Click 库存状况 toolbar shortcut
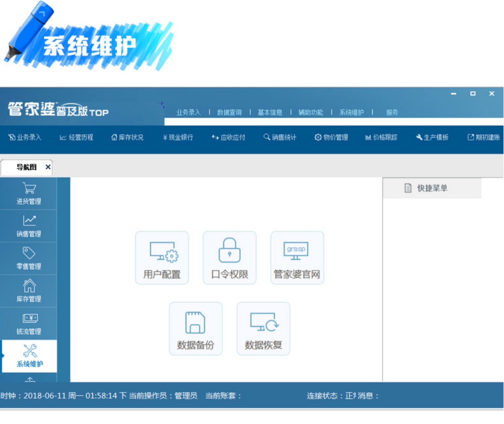Viewport: 504px width, 424px height. pyautogui.click(x=127, y=137)
